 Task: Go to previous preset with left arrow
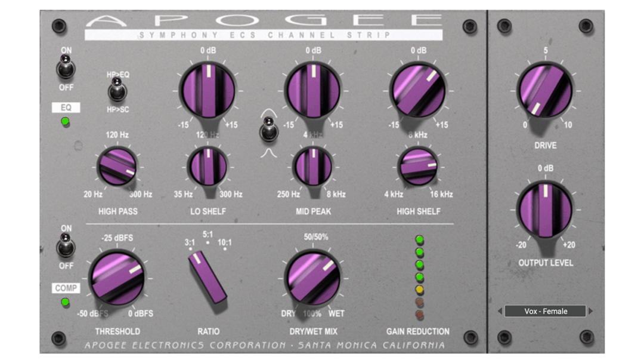click(500, 311)
